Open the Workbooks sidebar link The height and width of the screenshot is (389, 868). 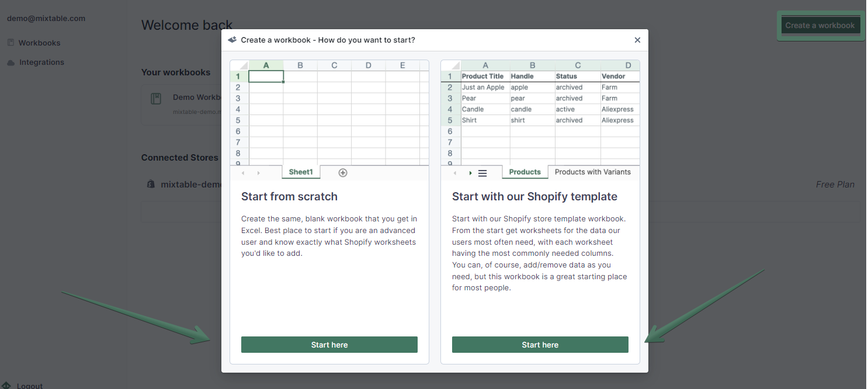point(39,43)
